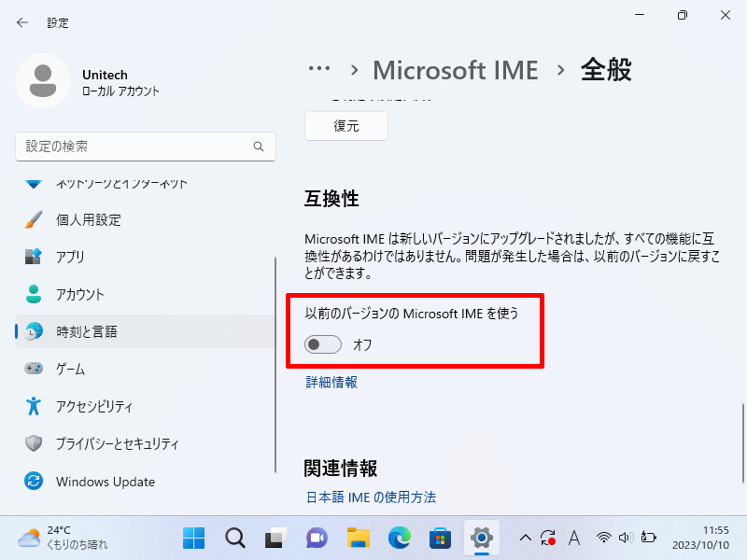Click the プライバシーとセキュリティ shield icon
The width and height of the screenshot is (747, 560).
point(34,442)
